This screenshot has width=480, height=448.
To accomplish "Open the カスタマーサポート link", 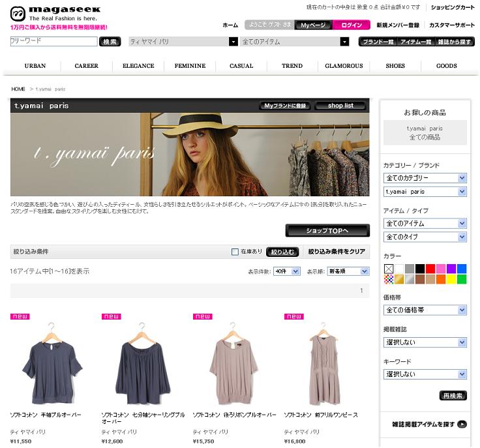I will tap(452, 25).
